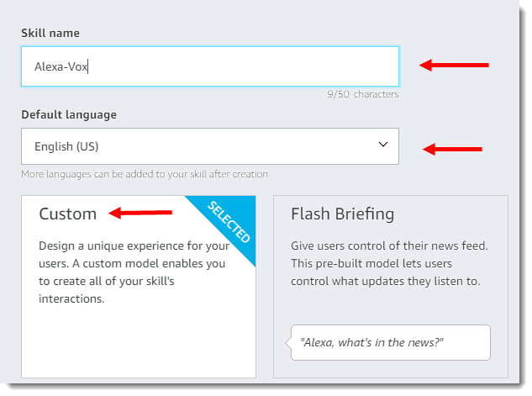Click the Skill name text field
Viewport: 532px width, 396px height.
click(210, 66)
